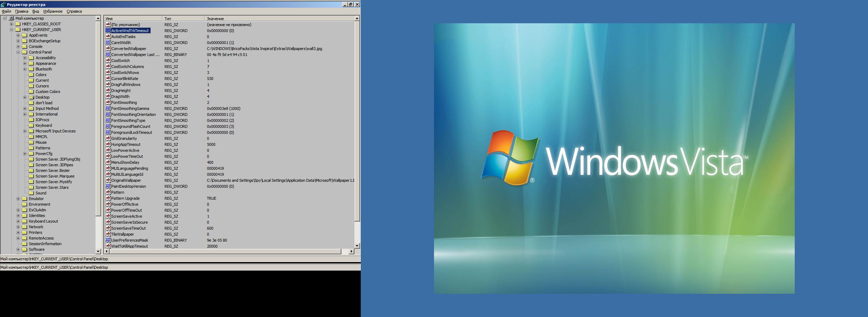Expand the PowerCfg key

(25, 154)
